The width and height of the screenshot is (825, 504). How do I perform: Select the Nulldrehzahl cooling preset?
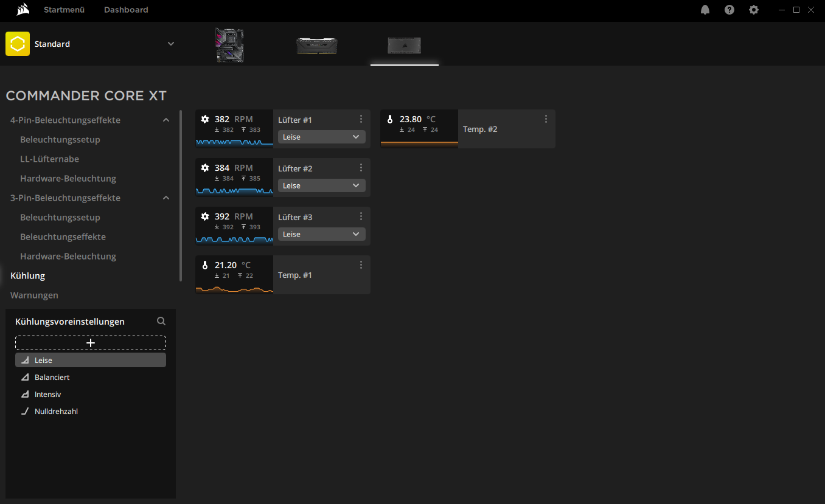click(56, 412)
